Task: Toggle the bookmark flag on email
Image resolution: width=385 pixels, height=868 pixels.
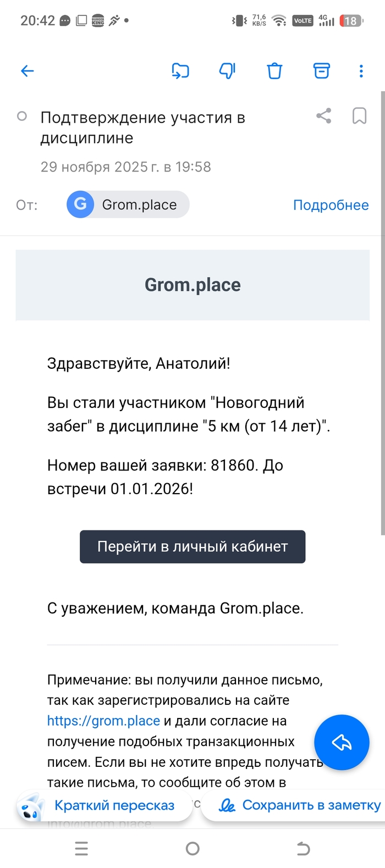Action: (x=359, y=116)
